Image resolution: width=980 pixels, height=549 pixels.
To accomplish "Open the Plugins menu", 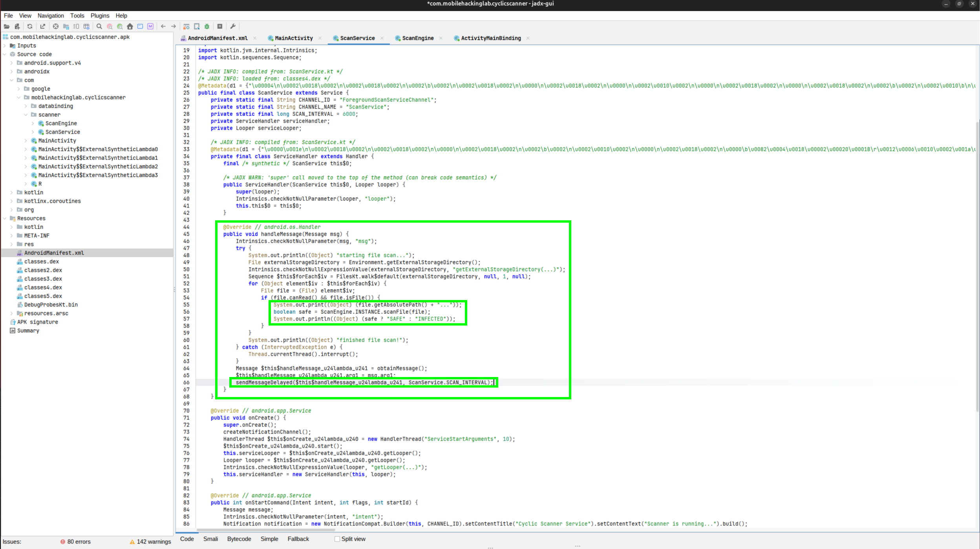I will click(100, 16).
